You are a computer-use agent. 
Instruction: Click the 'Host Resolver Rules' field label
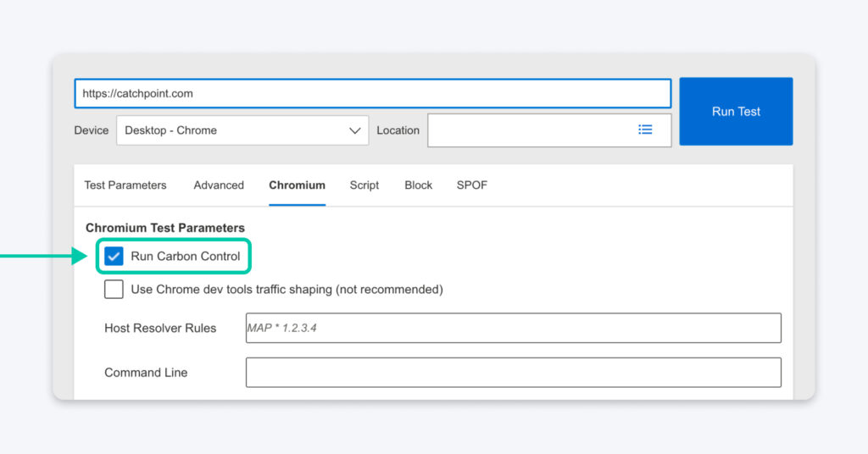[160, 328]
